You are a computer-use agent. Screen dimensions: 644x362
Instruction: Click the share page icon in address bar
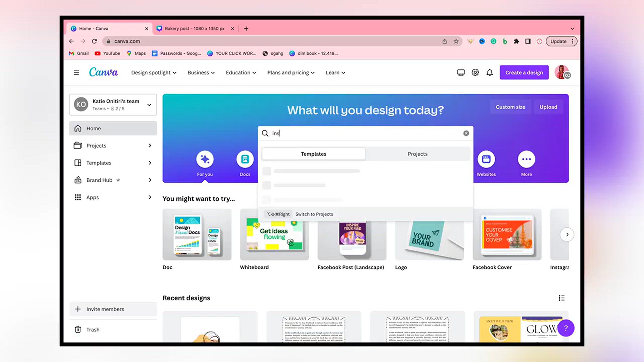coord(444,41)
